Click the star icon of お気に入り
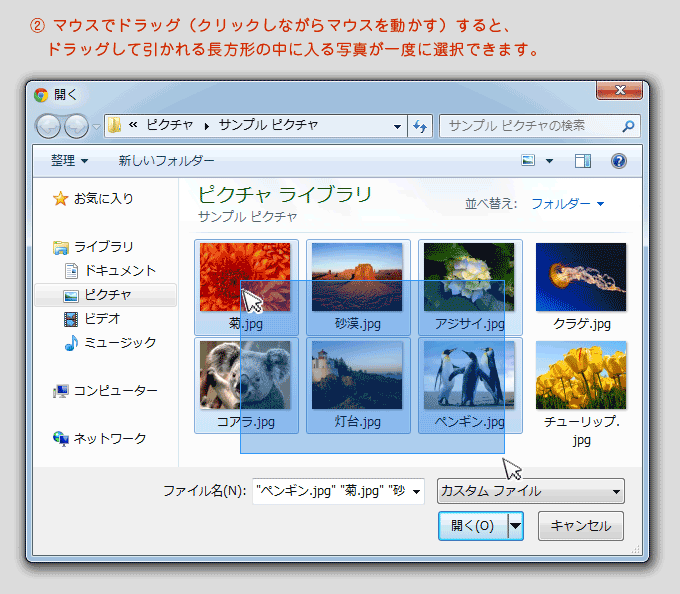The width and height of the screenshot is (680, 594). (60, 199)
